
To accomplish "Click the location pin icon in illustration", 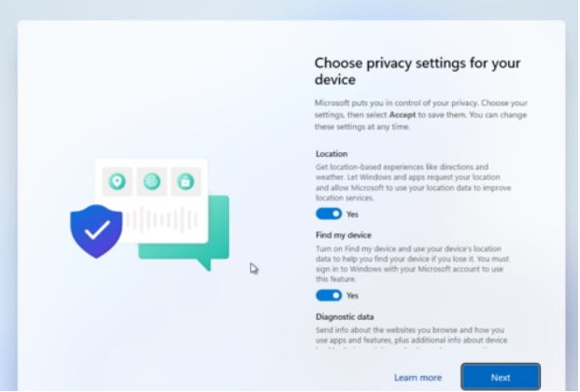I will click(x=117, y=181).
